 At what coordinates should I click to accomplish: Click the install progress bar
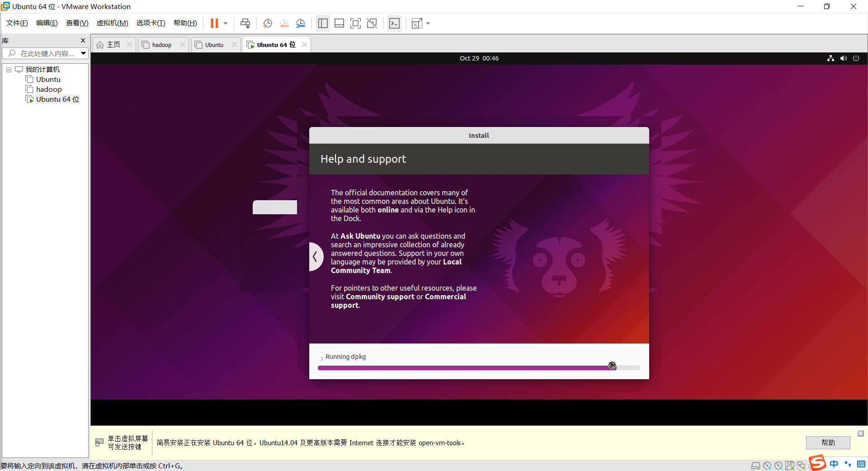tap(479, 368)
